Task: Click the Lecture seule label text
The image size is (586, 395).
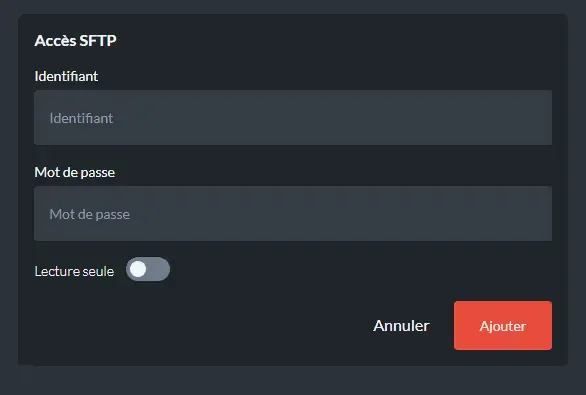Action: pos(74,271)
